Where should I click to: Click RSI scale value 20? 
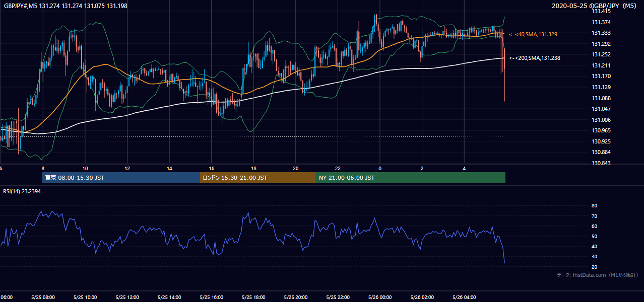[594, 267]
